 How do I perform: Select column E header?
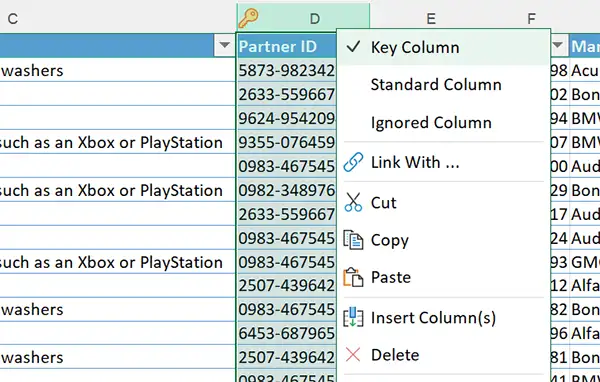coord(431,18)
